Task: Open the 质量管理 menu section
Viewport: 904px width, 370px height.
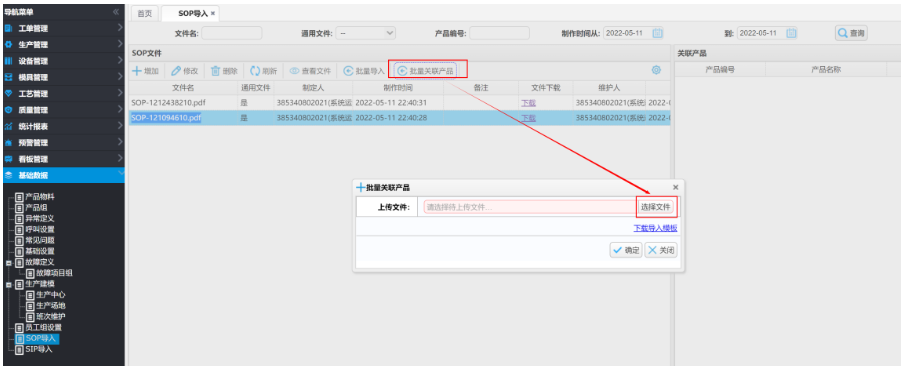Action: (x=62, y=110)
